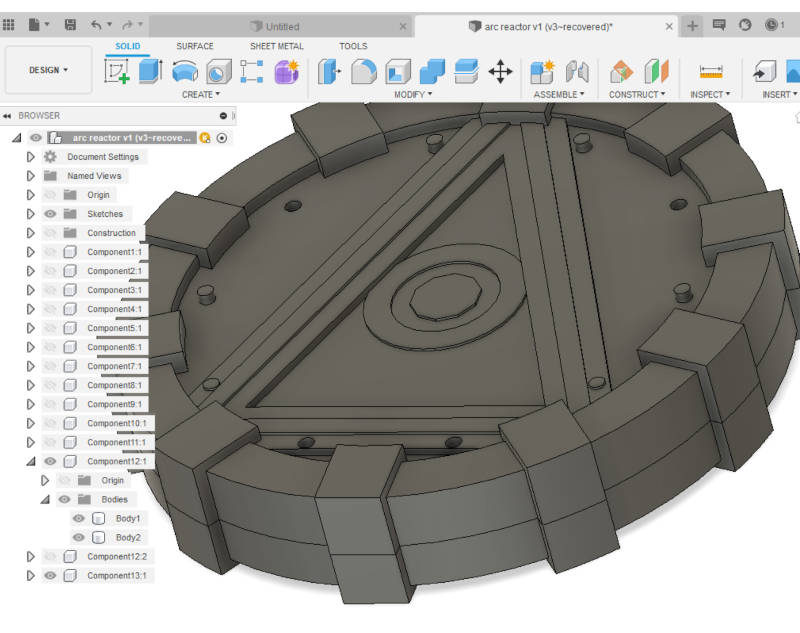Screen dimensions: 800x633
Task: Select the Create Form tool
Action: (286, 71)
